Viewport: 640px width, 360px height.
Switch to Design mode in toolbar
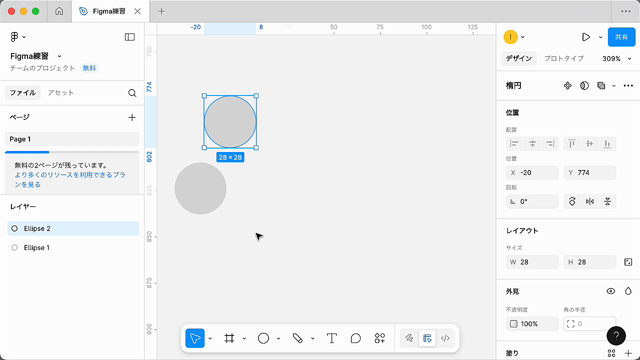427,338
